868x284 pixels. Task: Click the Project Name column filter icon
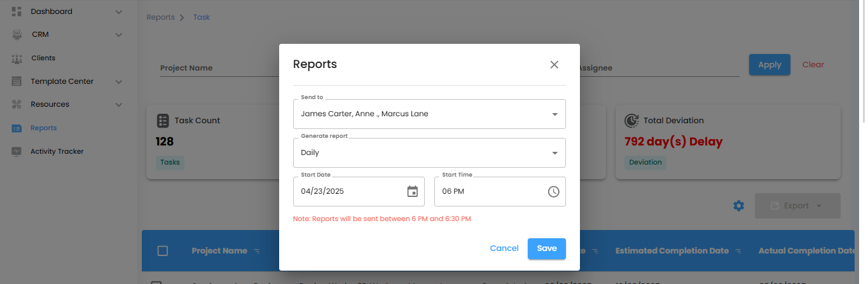257,251
